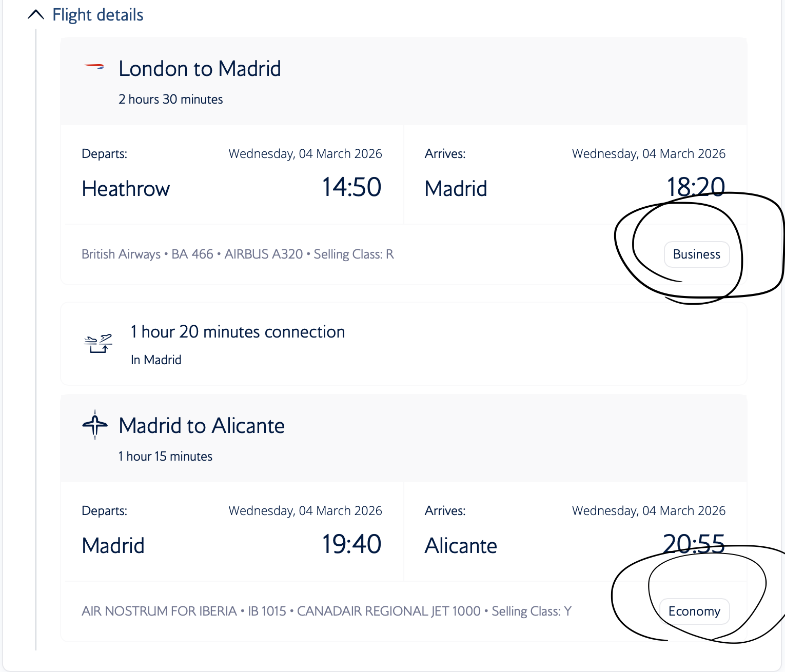Click the 19:40 departure time
This screenshot has height=672, width=785.
(x=351, y=544)
